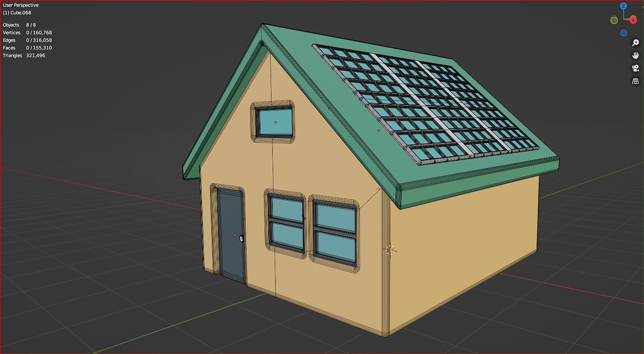The image size is (644, 354).
Task: Click the origin dot of the upper window
Action: [x=276, y=122]
